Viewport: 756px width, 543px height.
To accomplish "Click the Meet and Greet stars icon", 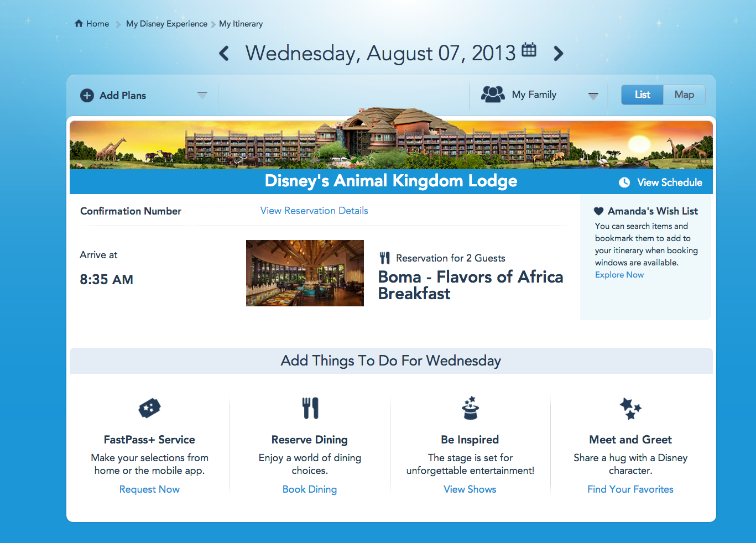I will click(630, 409).
